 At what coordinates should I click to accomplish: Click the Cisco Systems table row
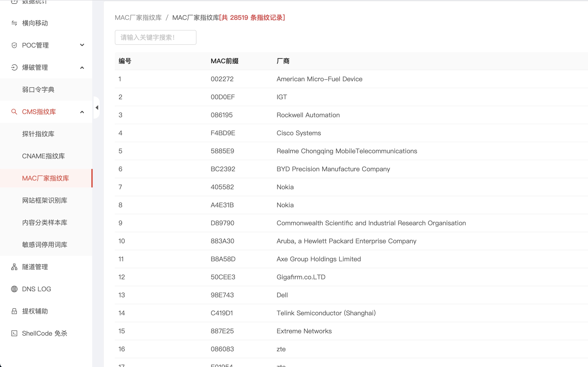pyautogui.click(x=298, y=133)
